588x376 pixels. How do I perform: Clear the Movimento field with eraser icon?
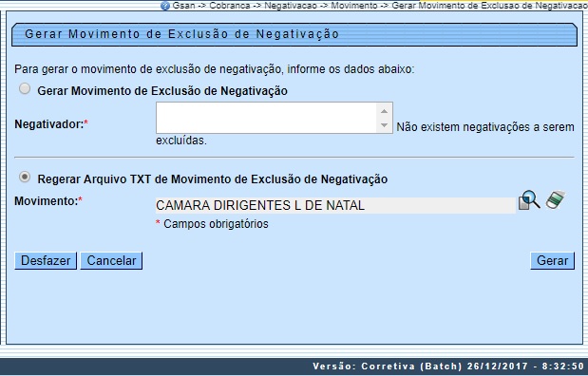pos(555,199)
